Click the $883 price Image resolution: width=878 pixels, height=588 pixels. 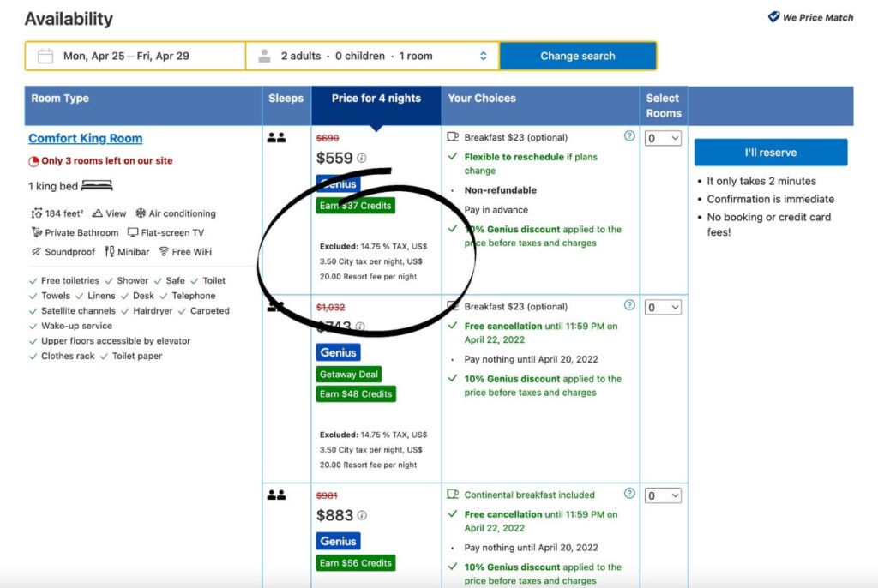pos(334,515)
